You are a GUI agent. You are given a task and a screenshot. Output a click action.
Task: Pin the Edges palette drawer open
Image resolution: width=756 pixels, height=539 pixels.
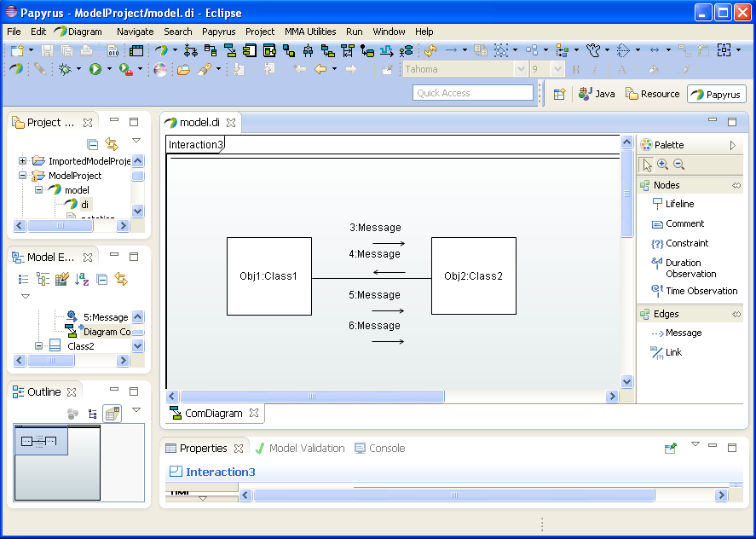tap(736, 314)
